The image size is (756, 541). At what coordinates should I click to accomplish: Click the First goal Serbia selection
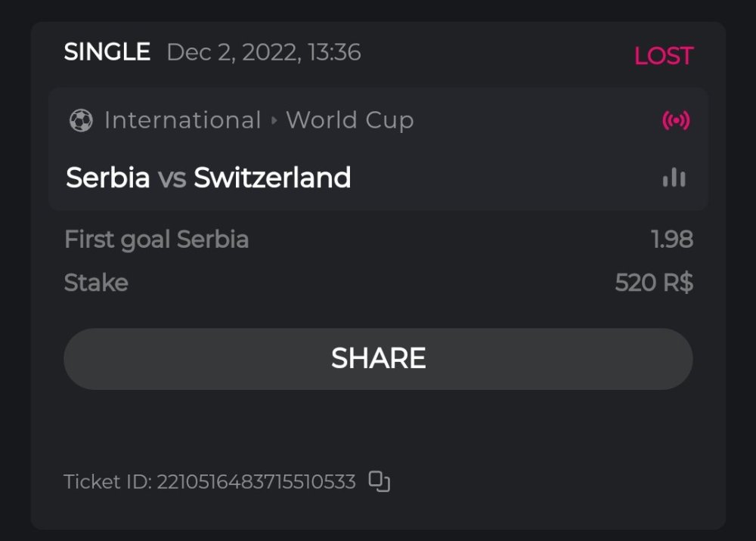156,240
